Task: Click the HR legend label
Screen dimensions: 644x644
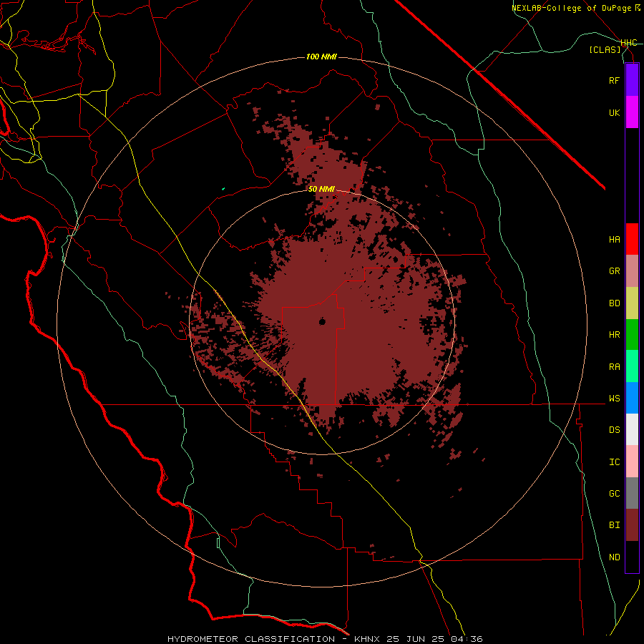Action: click(x=614, y=335)
